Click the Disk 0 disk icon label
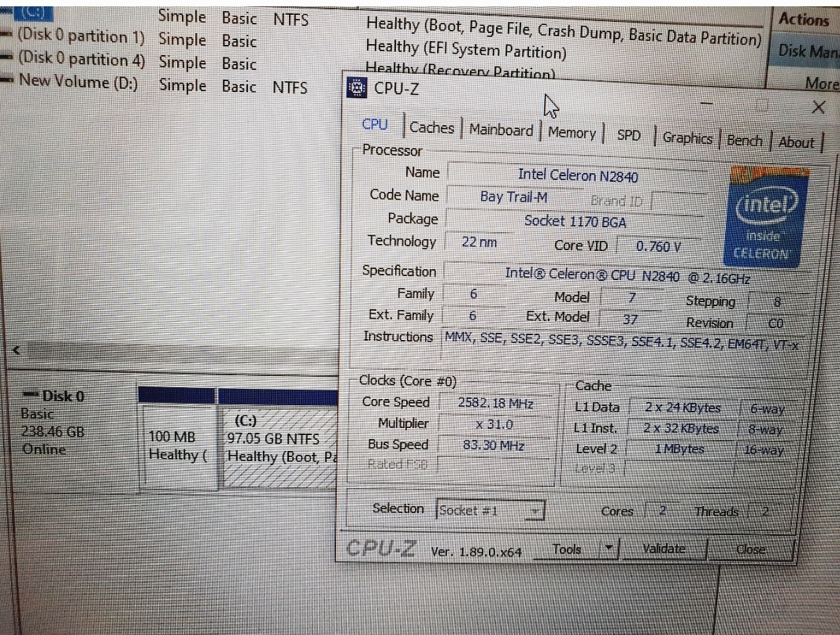 point(55,396)
